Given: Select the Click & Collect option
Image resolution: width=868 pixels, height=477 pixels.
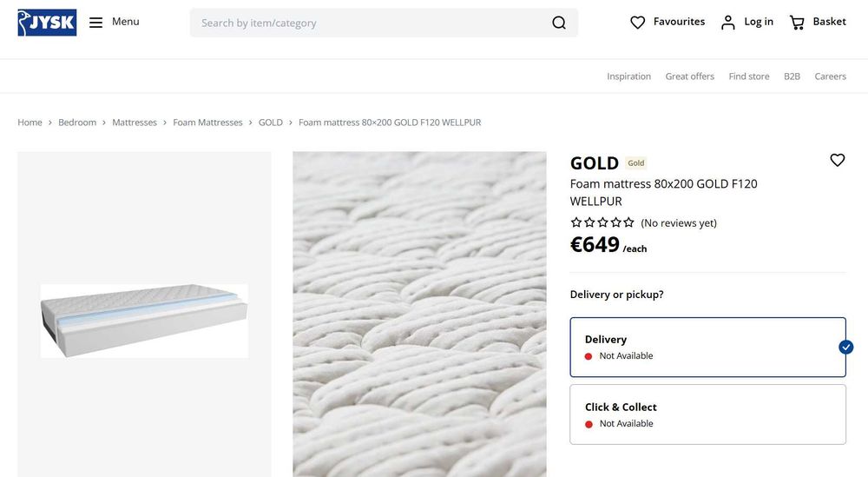Looking at the screenshot, I should coord(707,414).
